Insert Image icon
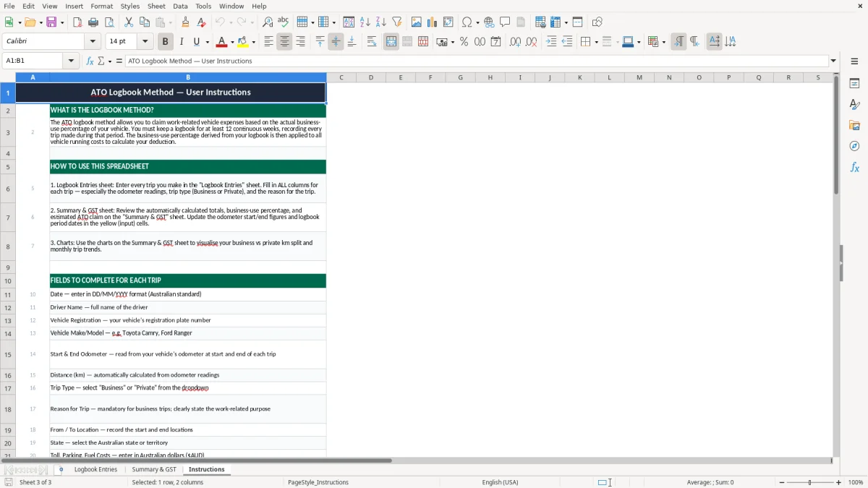The width and height of the screenshot is (868, 488). pos(417,22)
